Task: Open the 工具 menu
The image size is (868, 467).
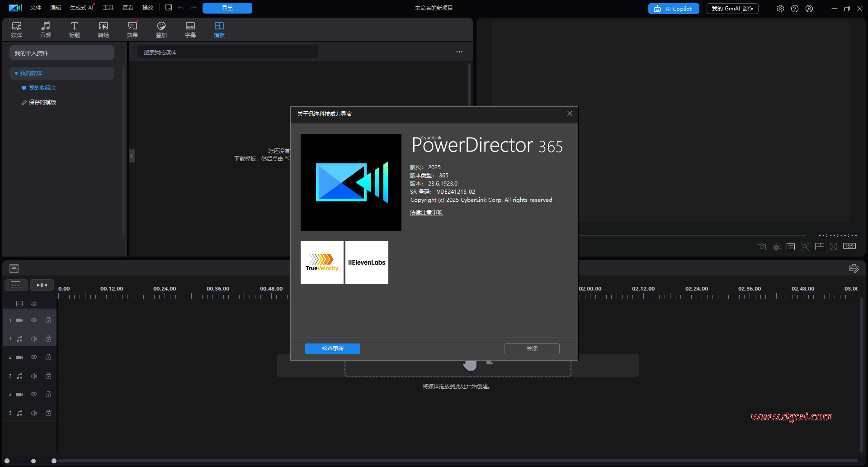Action: (108, 8)
